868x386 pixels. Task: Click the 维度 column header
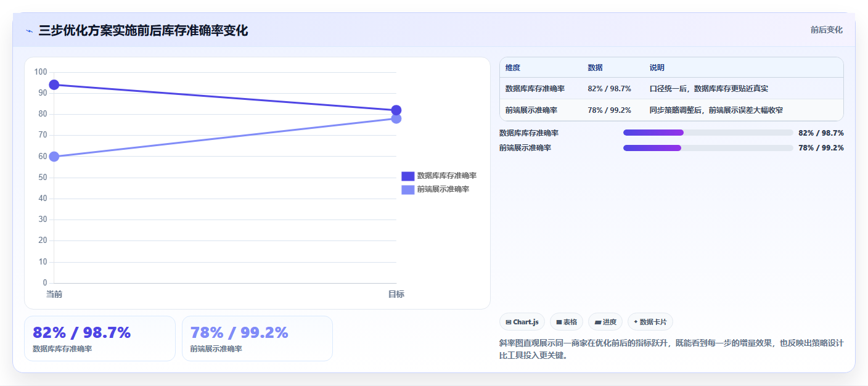(513, 68)
